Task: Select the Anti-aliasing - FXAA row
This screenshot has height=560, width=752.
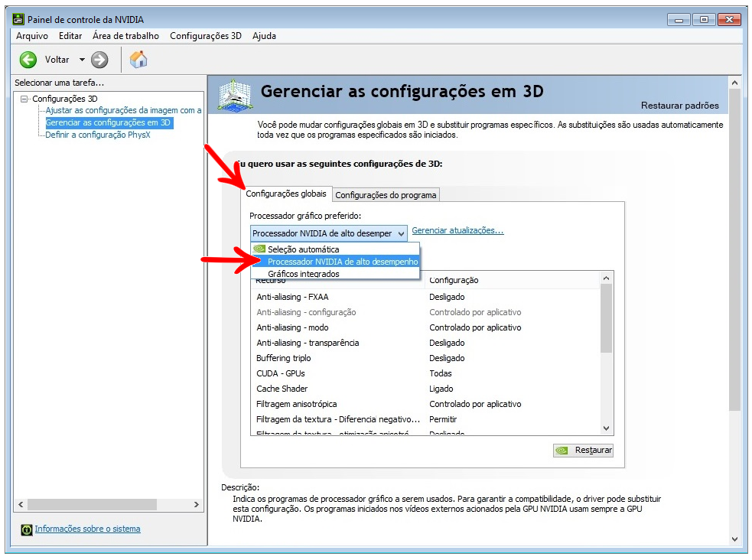Action: pyautogui.click(x=425, y=298)
